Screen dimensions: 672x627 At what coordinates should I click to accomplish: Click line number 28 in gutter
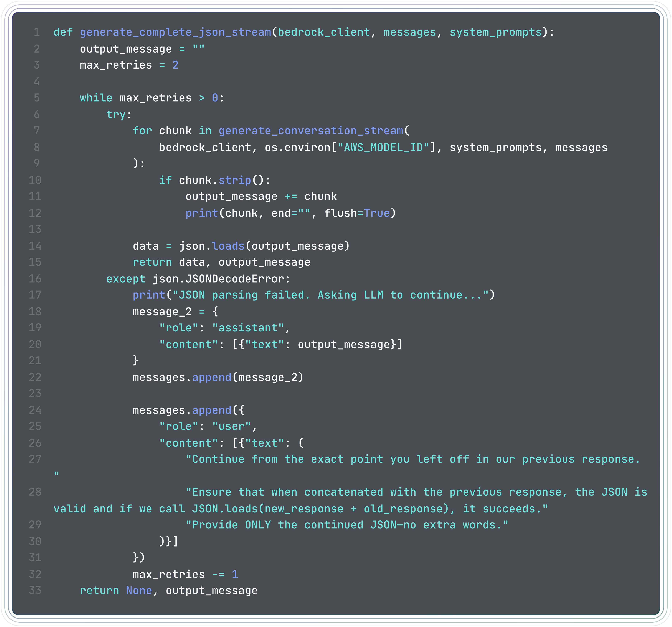(35, 492)
